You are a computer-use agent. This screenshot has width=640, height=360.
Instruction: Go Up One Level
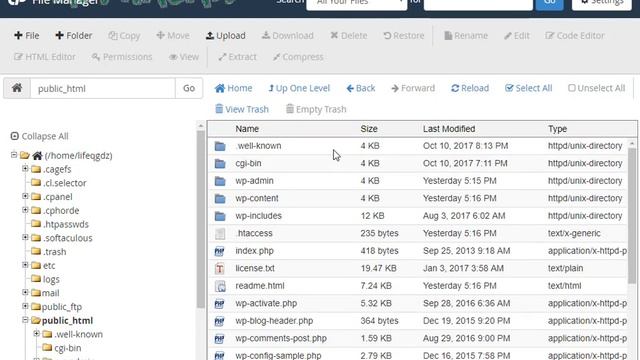[x=299, y=88]
